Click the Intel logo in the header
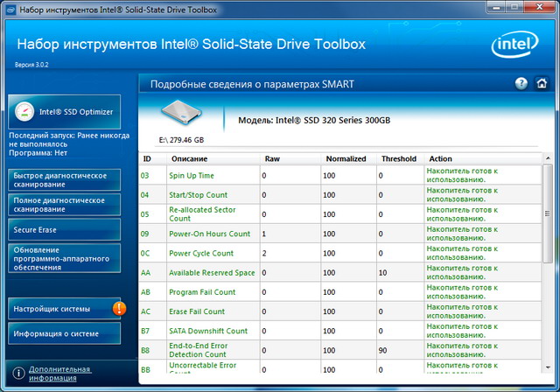Image resolution: width=560 pixels, height=392 pixels. (514, 45)
